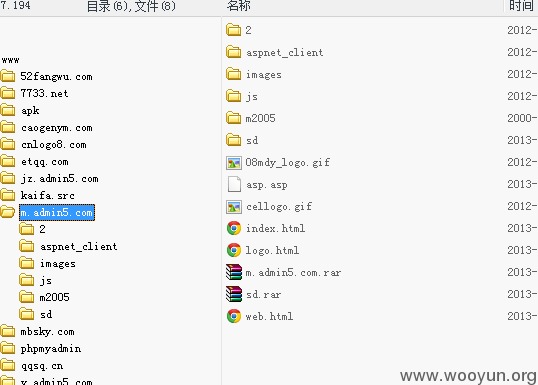538x385 pixels.
Task: Click the apk folder icon in tree
Action: [x=8, y=110]
